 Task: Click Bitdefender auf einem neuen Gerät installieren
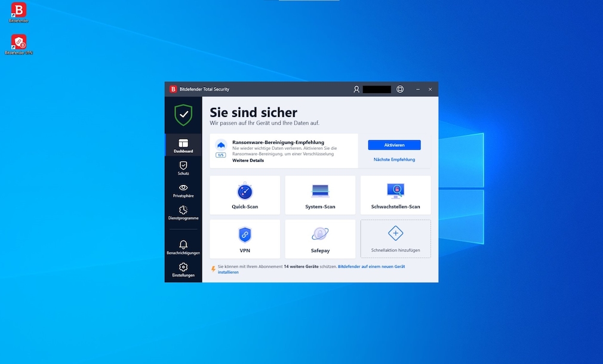[371, 267]
